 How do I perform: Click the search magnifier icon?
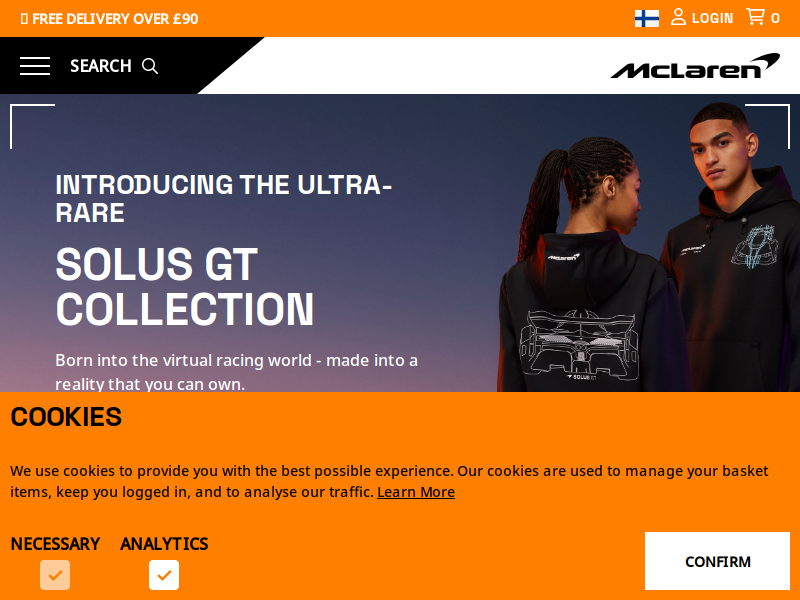tap(150, 66)
